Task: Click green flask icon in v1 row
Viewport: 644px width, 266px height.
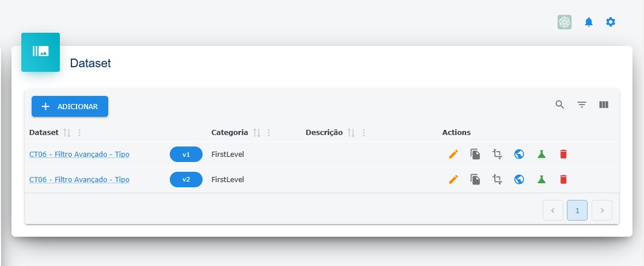Action: [x=542, y=154]
